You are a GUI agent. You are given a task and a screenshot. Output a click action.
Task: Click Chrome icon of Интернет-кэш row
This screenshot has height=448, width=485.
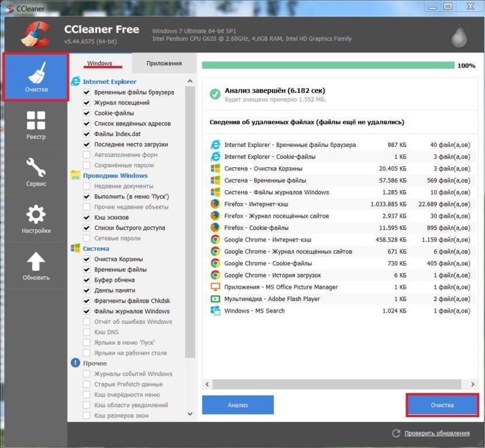click(x=215, y=239)
